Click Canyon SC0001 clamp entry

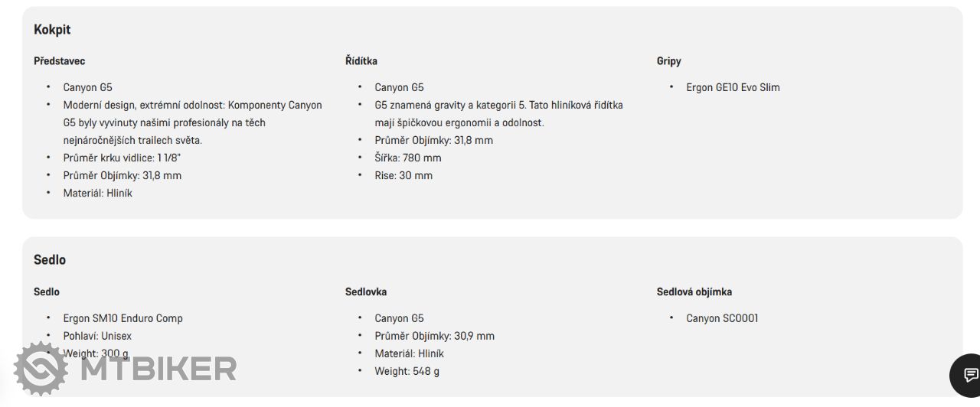click(722, 318)
